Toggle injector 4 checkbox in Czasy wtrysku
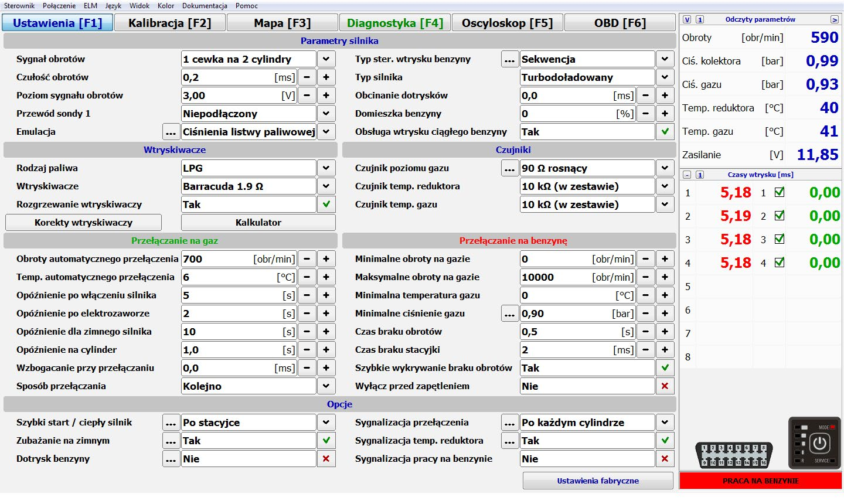The height and width of the screenshot is (504, 844). [780, 263]
